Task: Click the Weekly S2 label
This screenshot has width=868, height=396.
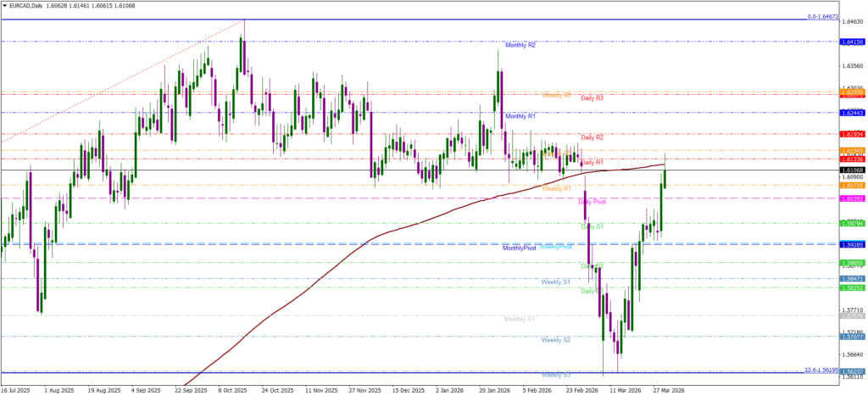Action: tap(555, 340)
